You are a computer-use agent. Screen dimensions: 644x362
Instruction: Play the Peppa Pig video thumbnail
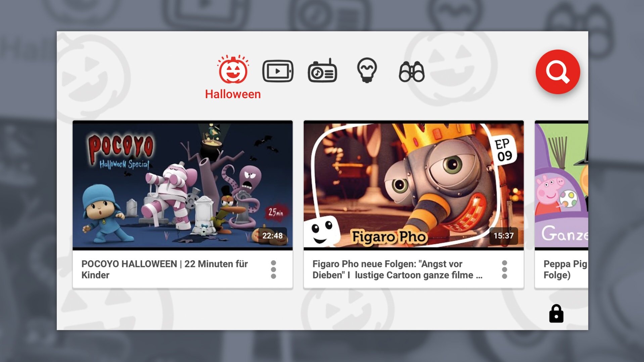pos(561,185)
